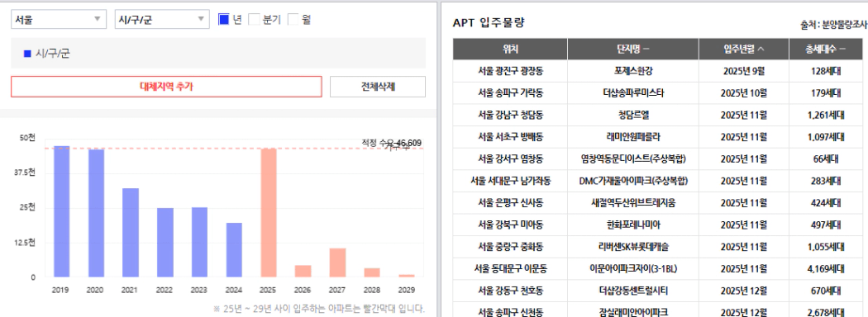Select the 2023 bar in chart
Image resolution: width=868 pixels, height=317 pixels.
[x=200, y=243]
